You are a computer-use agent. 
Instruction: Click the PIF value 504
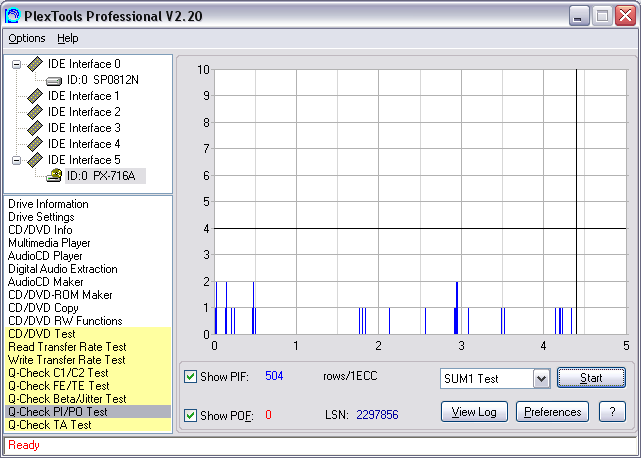274,376
